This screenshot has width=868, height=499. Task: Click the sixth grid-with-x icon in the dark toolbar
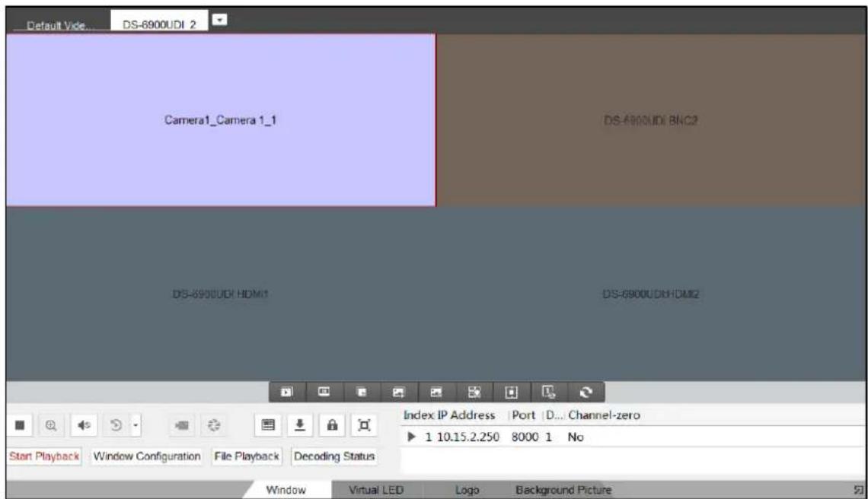point(474,393)
